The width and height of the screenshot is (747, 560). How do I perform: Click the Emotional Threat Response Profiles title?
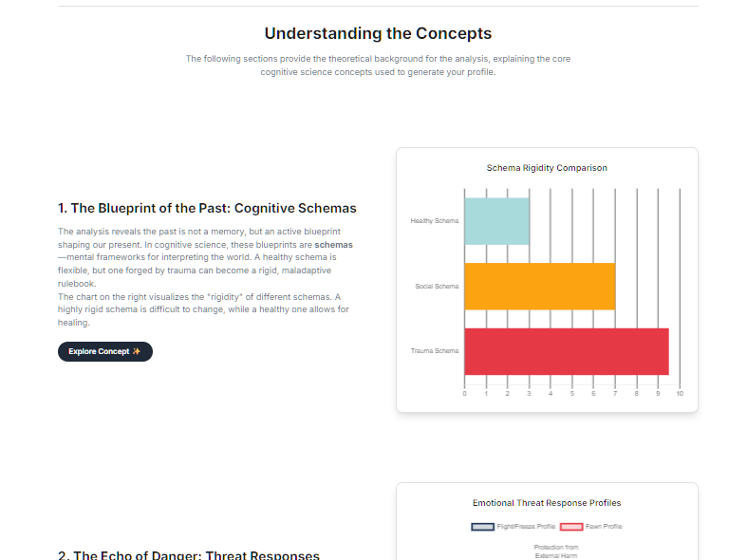click(x=547, y=503)
